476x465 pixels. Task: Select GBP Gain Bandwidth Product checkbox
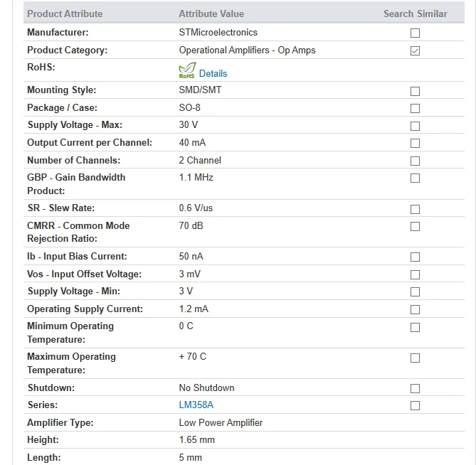pos(415,178)
